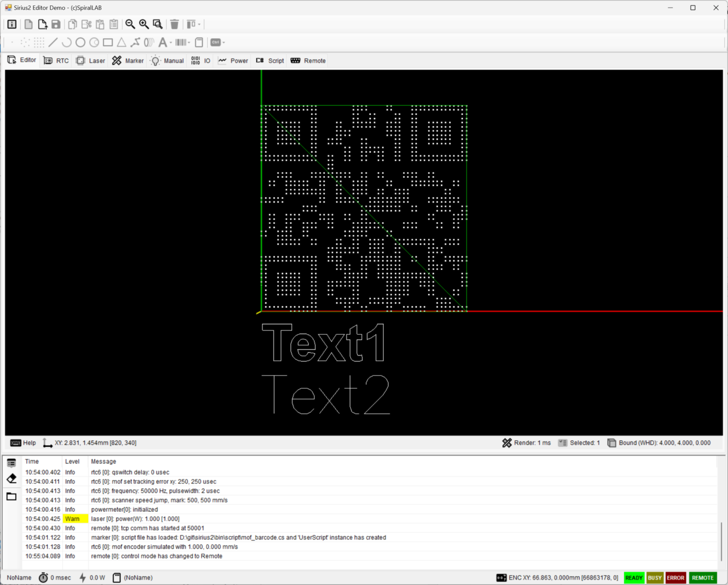Click the log list view icon
The width and height of the screenshot is (728, 585).
click(x=11, y=463)
